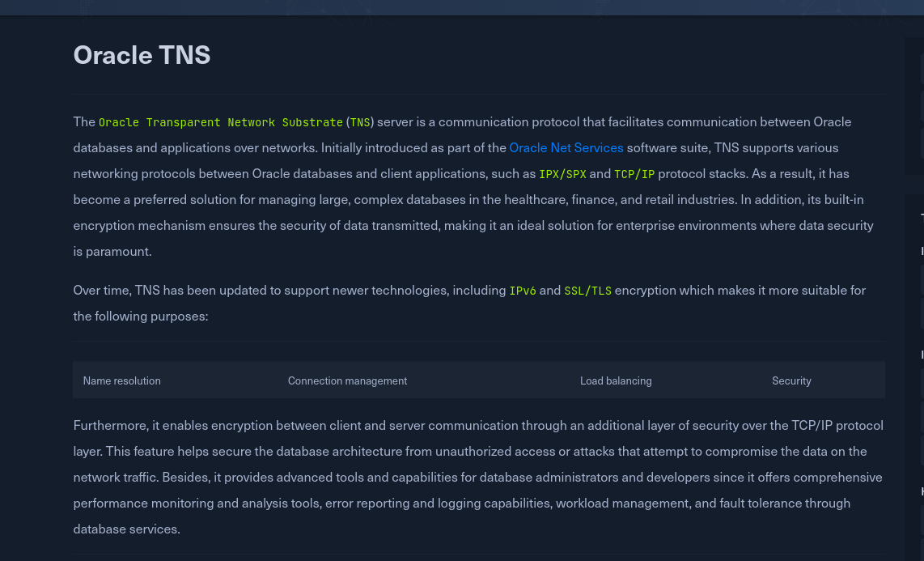Click the lower right sidebar panel
Screen dimensions: 924x561
tap(914, 372)
